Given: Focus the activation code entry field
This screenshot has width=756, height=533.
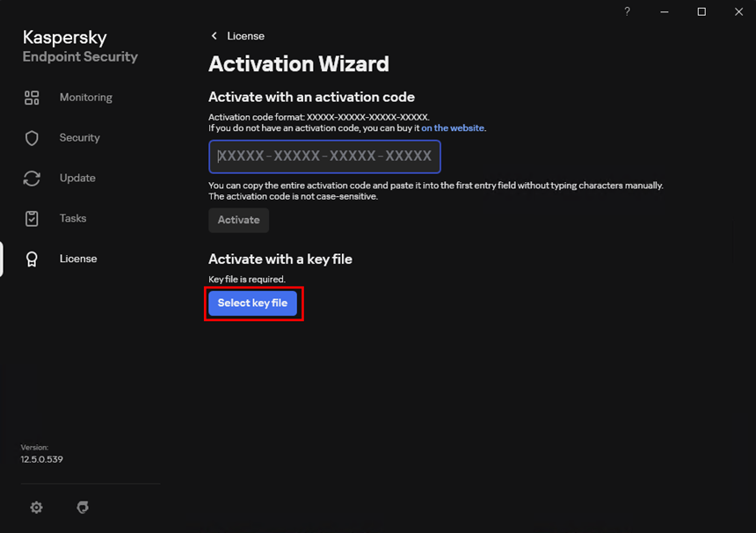Looking at the screenshot, I should tap(324, 157).
